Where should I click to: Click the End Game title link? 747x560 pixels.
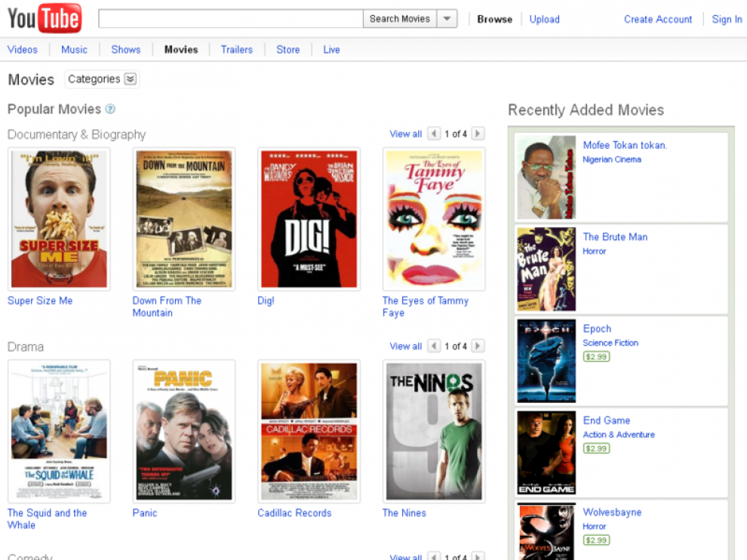pos(607,420)
